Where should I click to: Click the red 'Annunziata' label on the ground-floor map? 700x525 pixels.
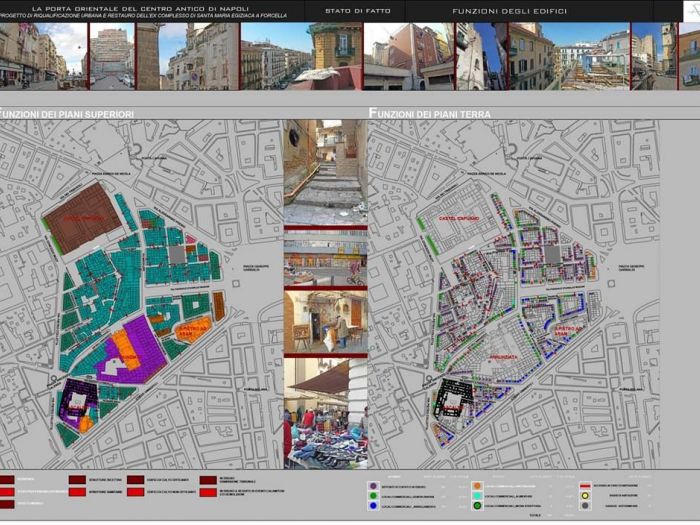pos(504,357)
